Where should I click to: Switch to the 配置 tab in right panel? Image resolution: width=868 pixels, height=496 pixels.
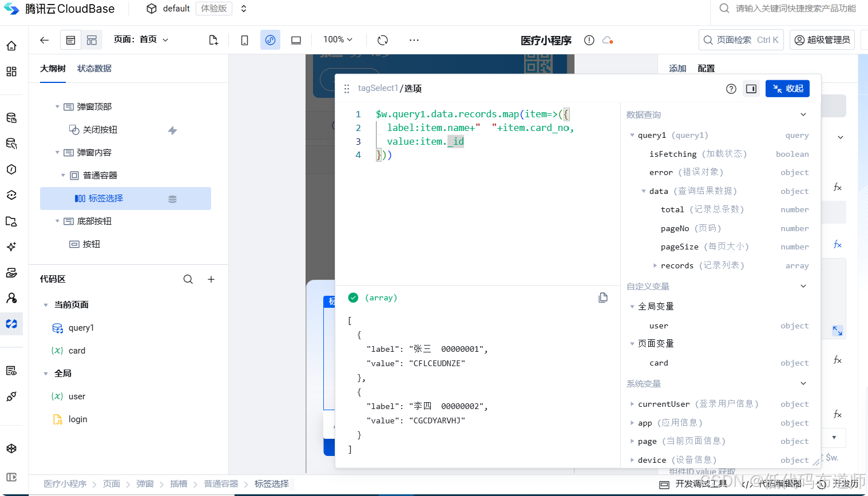706,68
